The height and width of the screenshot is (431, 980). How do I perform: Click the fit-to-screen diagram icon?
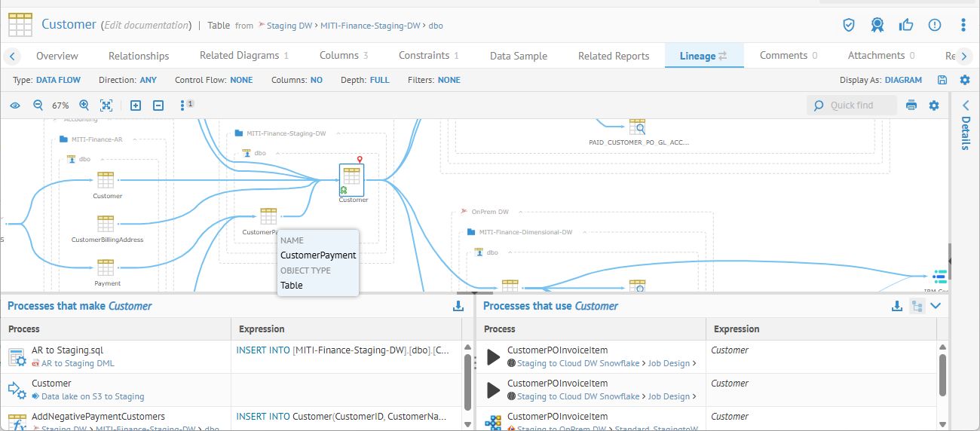[x=106, y=105]
